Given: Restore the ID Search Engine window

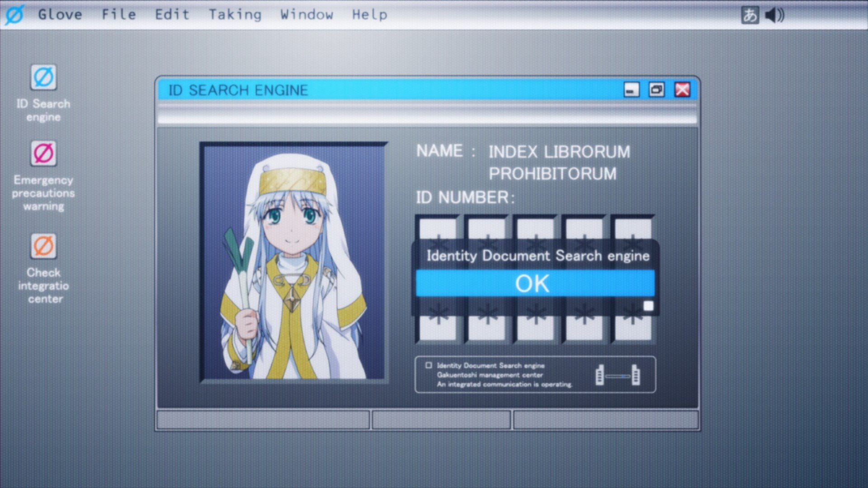Looking at the screenshot, I should (x=656, y=90).
